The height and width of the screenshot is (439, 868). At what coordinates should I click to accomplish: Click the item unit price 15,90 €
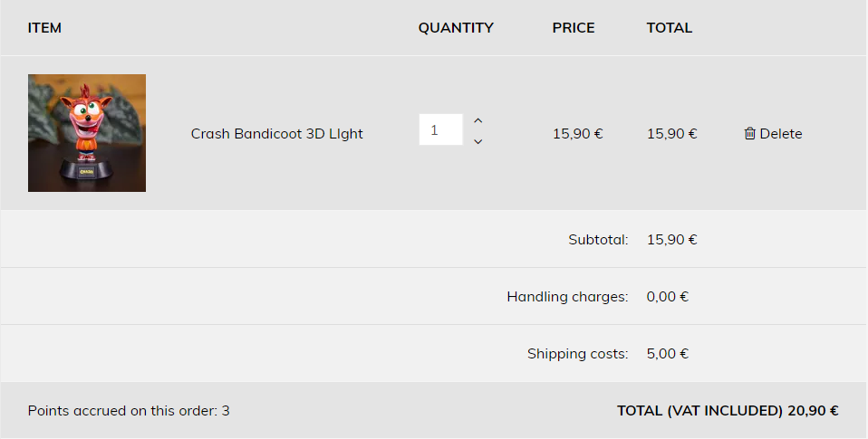[578, 134]
